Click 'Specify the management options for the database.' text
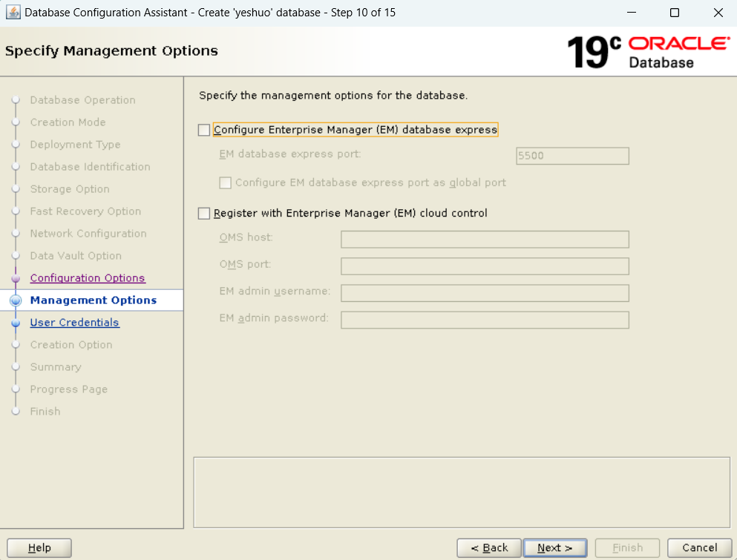737x560 pixels. coord(333,96)
